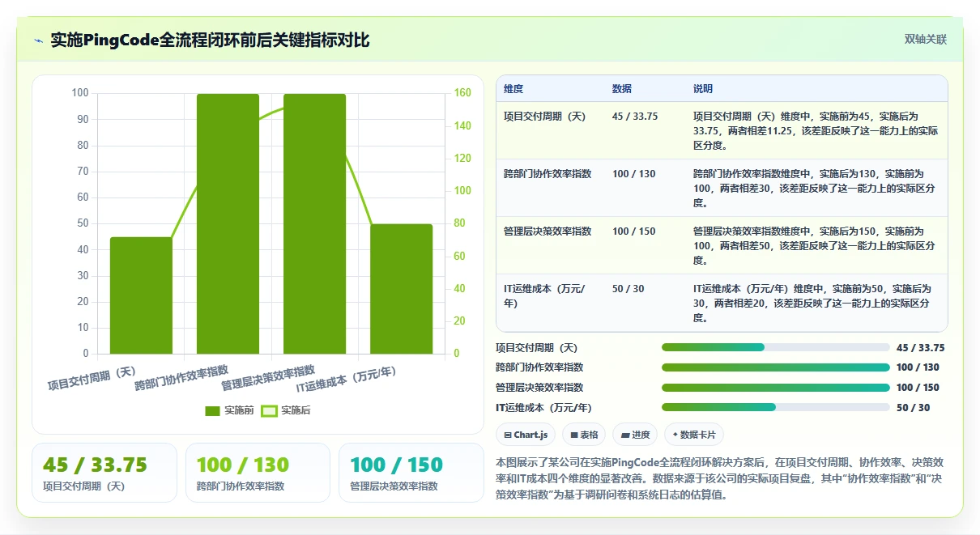Viewport: 980px width, 535px height.
Task: Click the IT运维成本 progress bar
Action: 776,407
